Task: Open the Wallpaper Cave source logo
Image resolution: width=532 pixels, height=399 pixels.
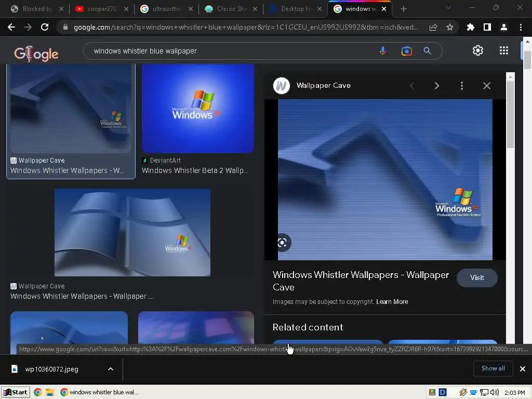Action: point(281,86)
